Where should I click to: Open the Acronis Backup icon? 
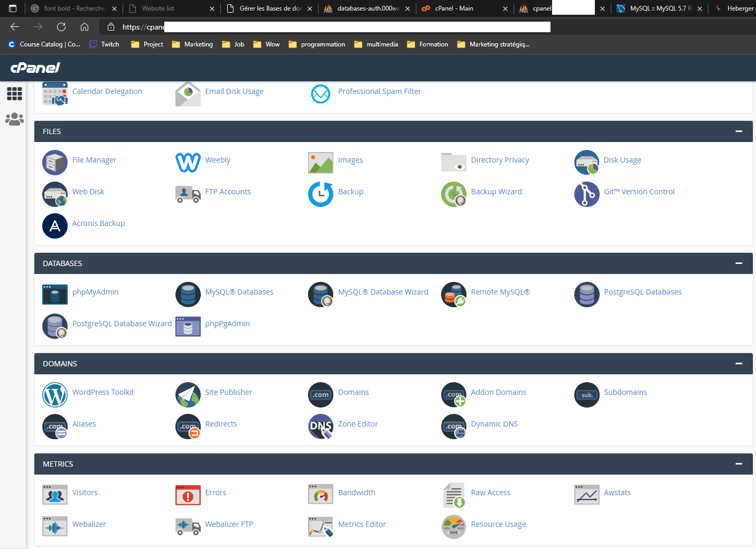55,226
